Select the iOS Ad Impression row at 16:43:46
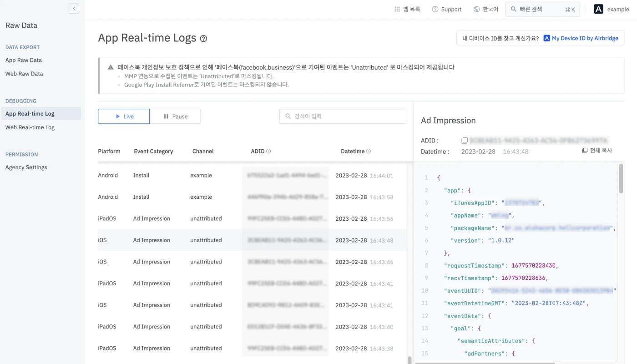Viewport: 637px width, 364px height. coord(252,262)
